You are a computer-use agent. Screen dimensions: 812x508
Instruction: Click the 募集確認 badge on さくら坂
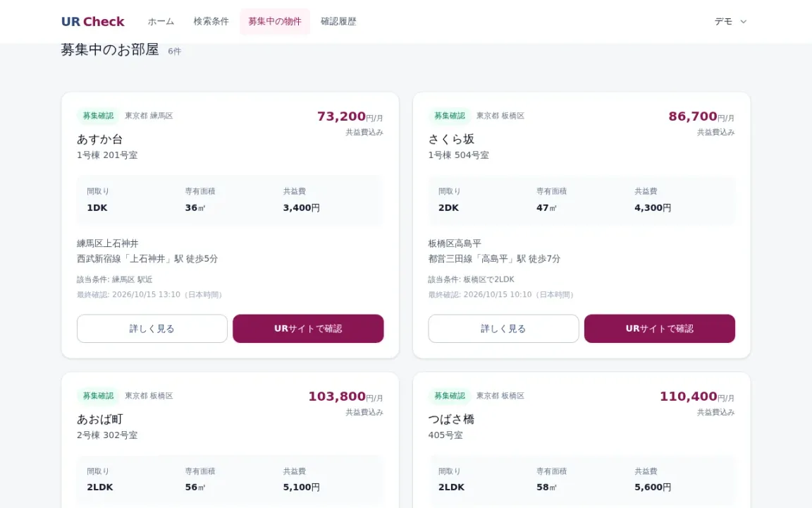coord(449,116)
